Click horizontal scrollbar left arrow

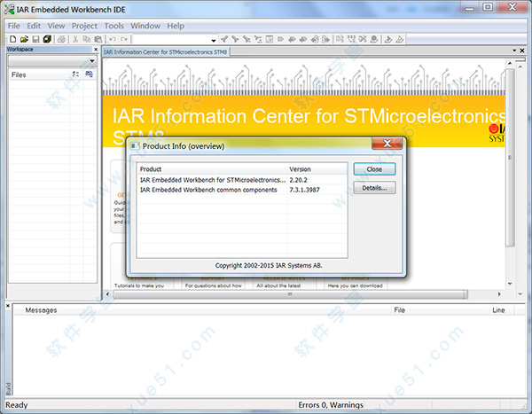(107, 294)
